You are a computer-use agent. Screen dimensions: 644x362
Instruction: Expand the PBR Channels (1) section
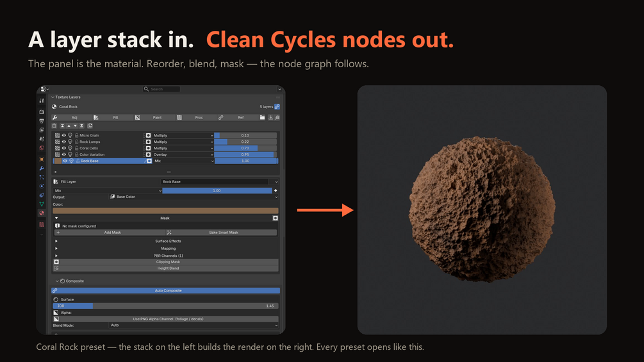click(56, 256)
